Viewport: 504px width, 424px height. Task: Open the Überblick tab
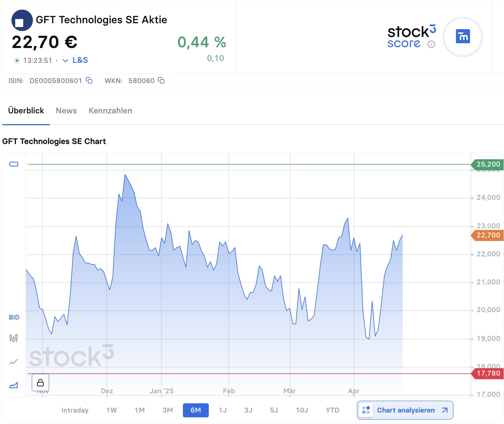[x=26, y=111]
